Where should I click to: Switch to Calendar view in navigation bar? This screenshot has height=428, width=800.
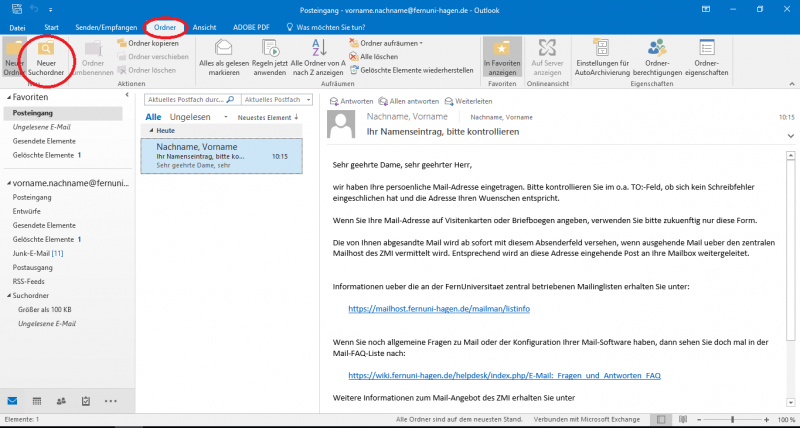coord(37,401)
